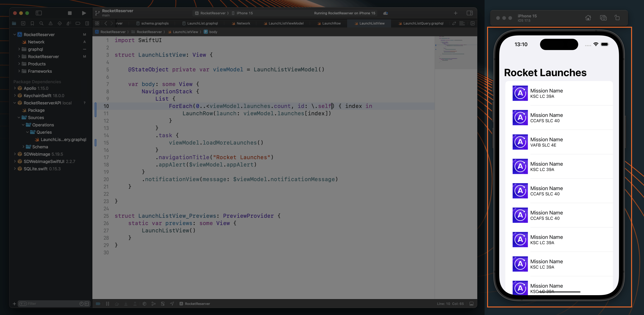644x315 pixels.
Task: Toggle breakpoints activation in the debug bar
Action: tap(98, 304)
